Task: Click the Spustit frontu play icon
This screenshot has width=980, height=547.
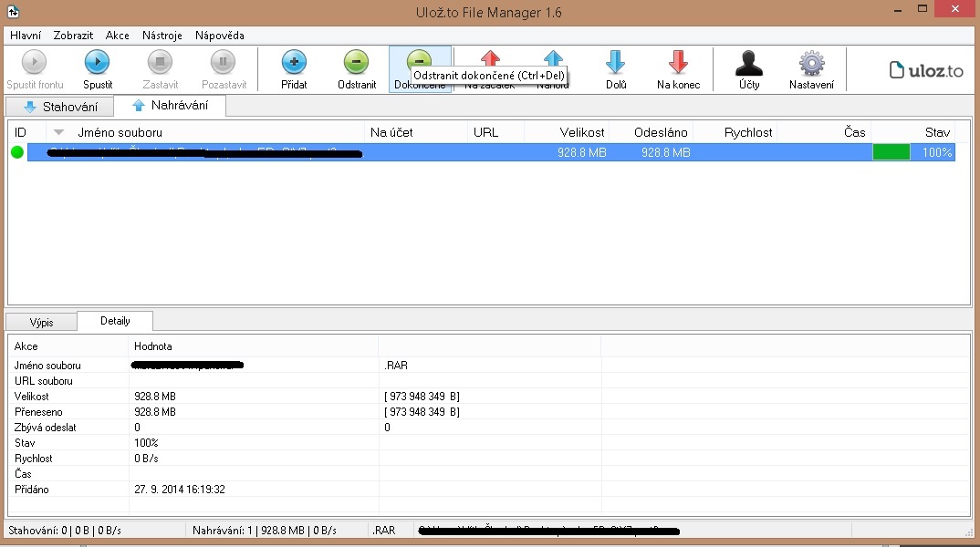Action: click(x=35, y=62)
